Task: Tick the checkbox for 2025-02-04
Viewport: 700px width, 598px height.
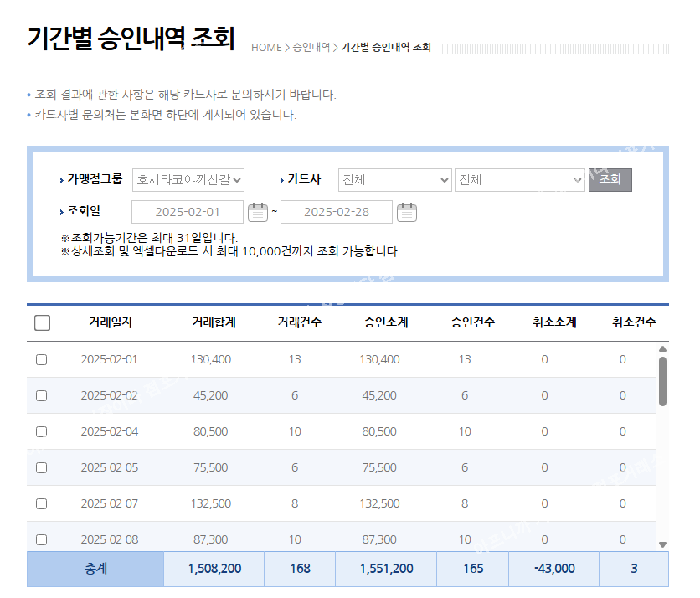Action: [x=42, y=431]
